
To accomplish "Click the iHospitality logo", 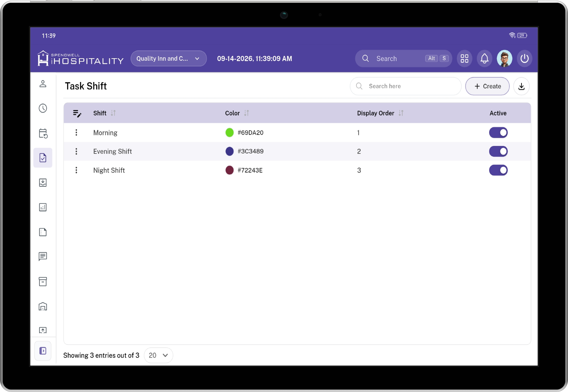I will coord(81,58).
